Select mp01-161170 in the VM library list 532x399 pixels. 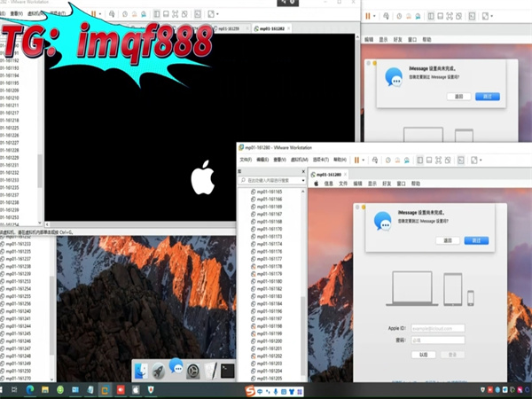[270, 229]
